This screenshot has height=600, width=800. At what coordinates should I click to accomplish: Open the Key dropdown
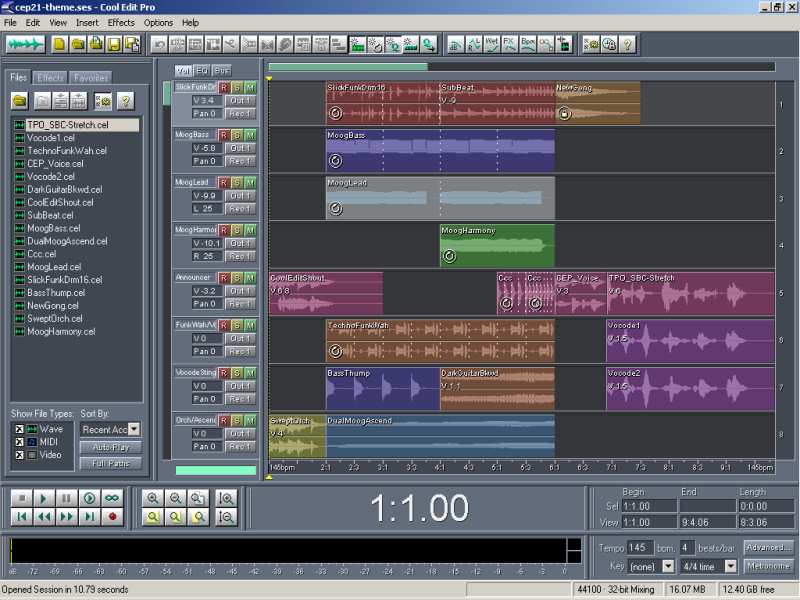(x=668, y=566)
